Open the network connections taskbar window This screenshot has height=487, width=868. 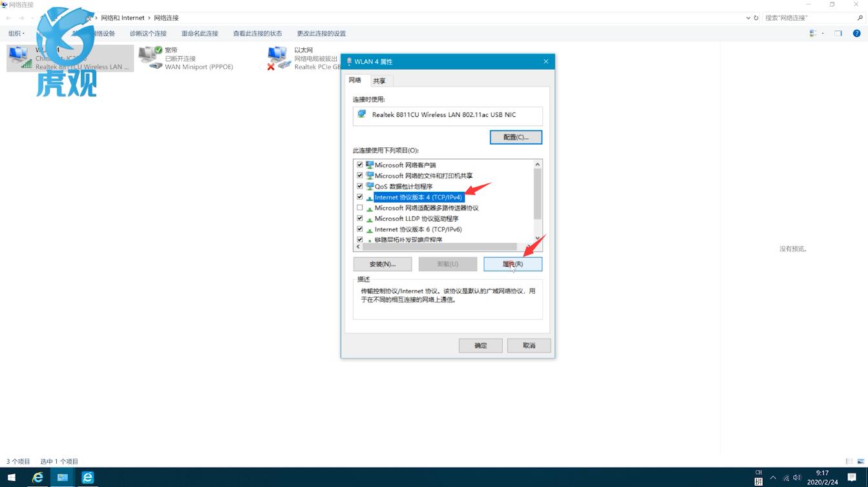(x=63, y=477)
